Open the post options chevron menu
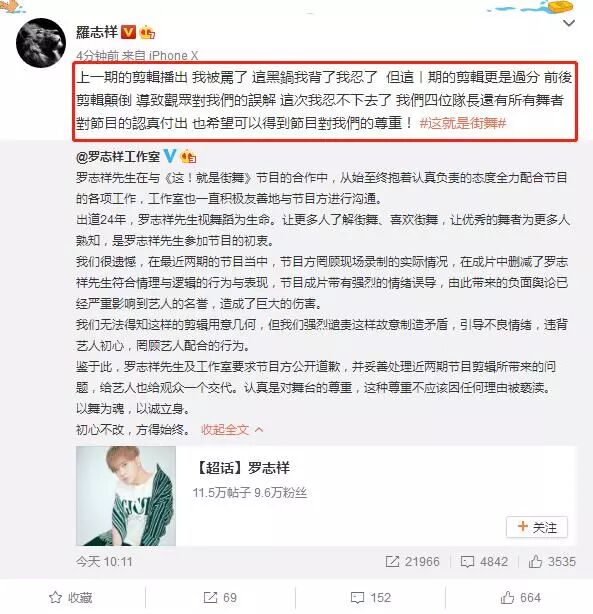Image resolution: width=593 pixels, height=614 pixels. click(x=569, y=23)
